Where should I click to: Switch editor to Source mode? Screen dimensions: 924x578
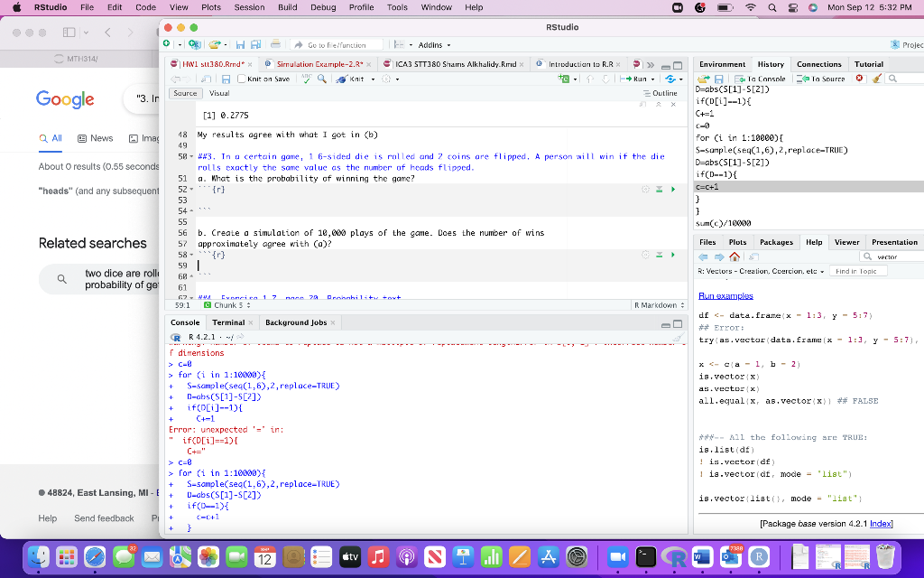point(185,93)
